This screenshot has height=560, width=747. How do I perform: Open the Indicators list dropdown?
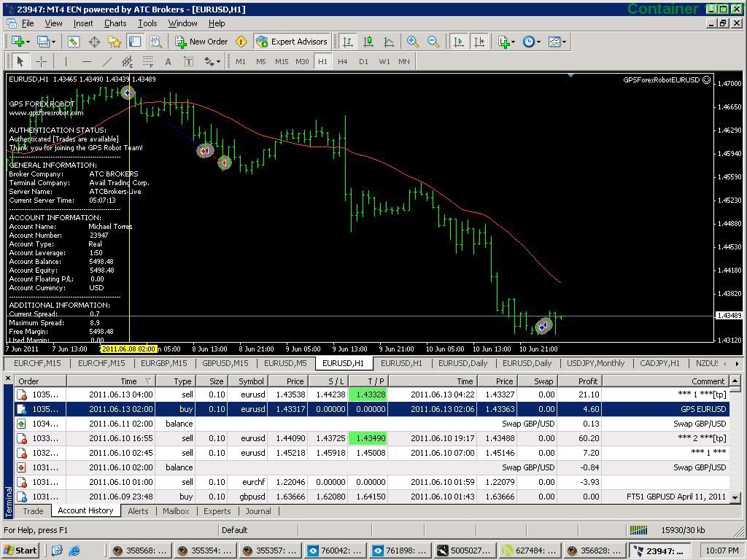pyautogui.click(x=507, y=42)
